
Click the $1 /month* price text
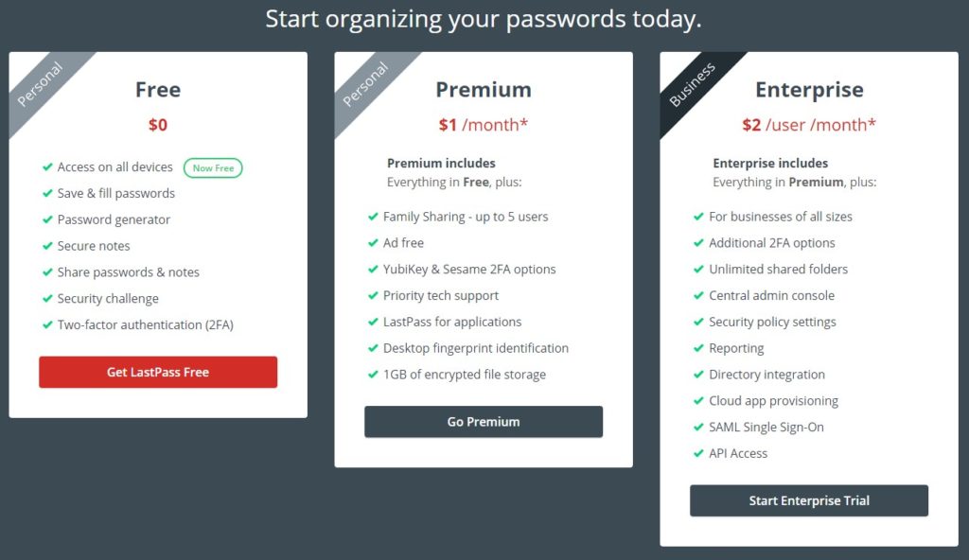(x=484, y=125)
